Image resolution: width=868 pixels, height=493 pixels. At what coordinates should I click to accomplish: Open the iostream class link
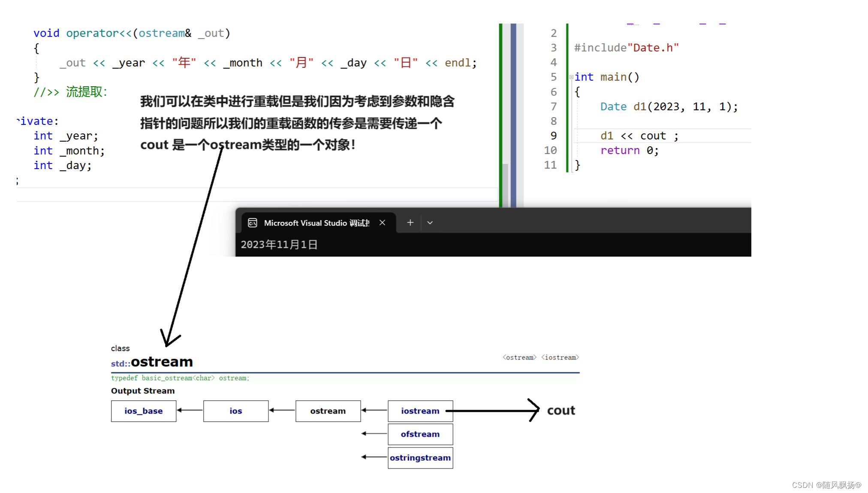point(420,411)
